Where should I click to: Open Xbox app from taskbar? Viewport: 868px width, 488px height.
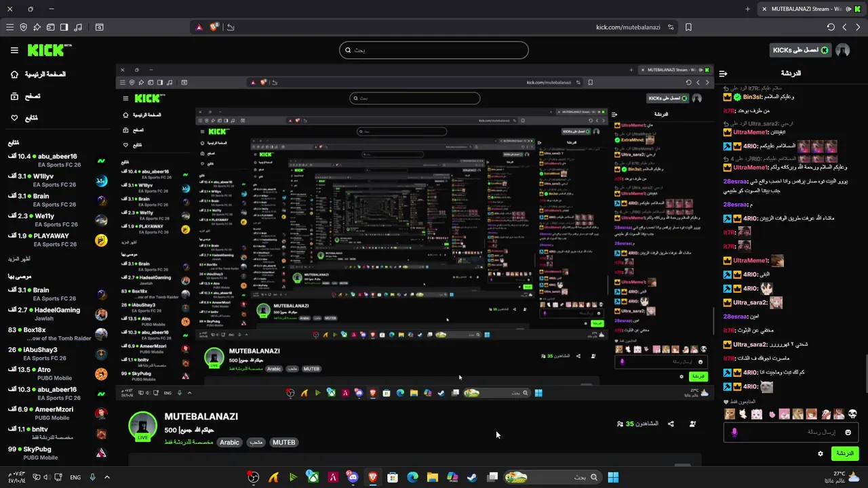click(x=313, y=477)
